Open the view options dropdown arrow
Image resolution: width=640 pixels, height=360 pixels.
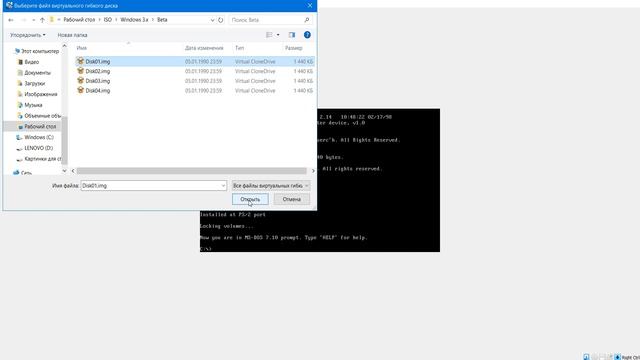278,35
